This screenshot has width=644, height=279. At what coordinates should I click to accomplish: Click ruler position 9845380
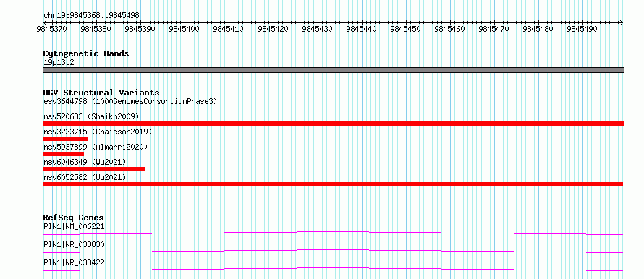96,29
